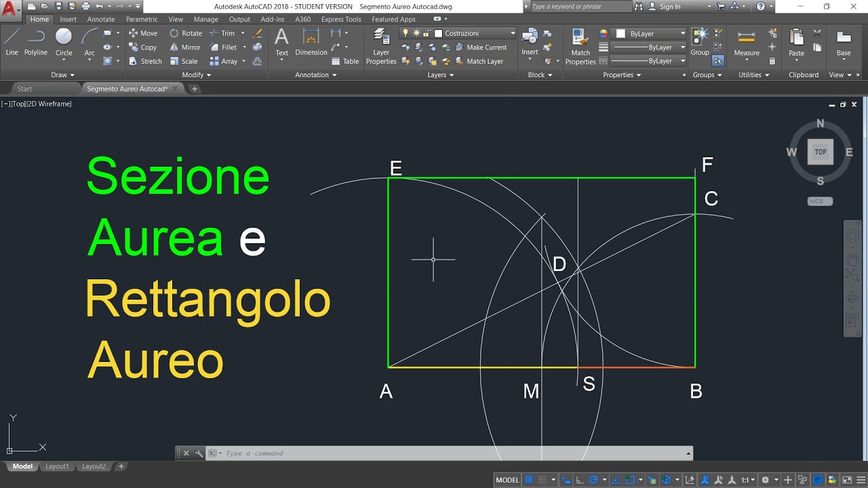
Task: Add a new file tab with plus button
Action: [195, 89]
